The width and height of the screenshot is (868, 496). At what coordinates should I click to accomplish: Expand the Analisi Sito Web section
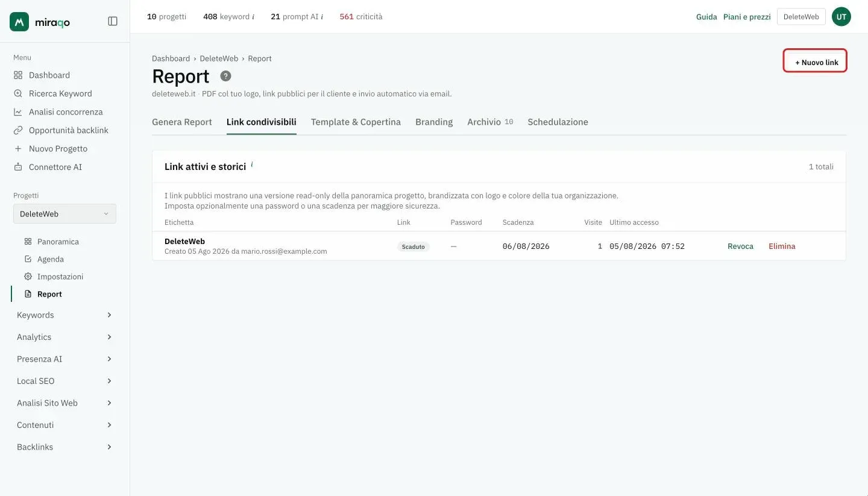pyautogui.click(x=64, y=403)
